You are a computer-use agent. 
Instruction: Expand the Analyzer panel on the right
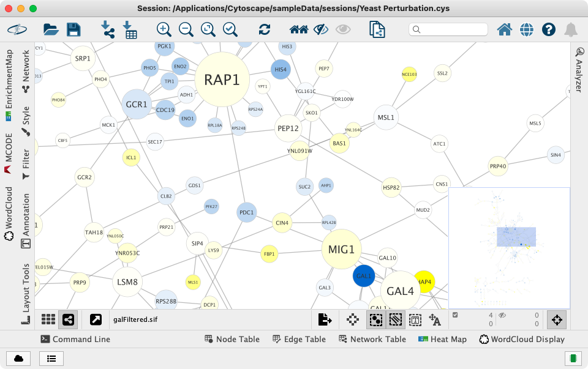(x=579, y=71)
